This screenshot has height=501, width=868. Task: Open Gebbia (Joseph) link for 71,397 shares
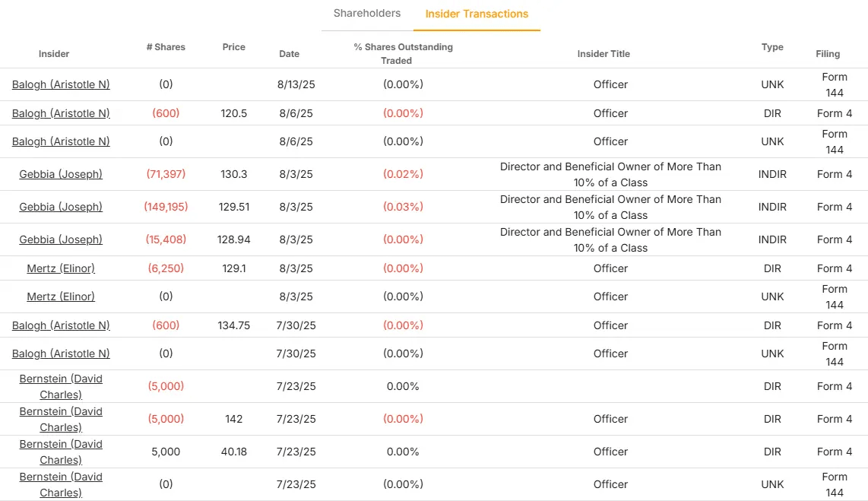(x=61, y=174)
